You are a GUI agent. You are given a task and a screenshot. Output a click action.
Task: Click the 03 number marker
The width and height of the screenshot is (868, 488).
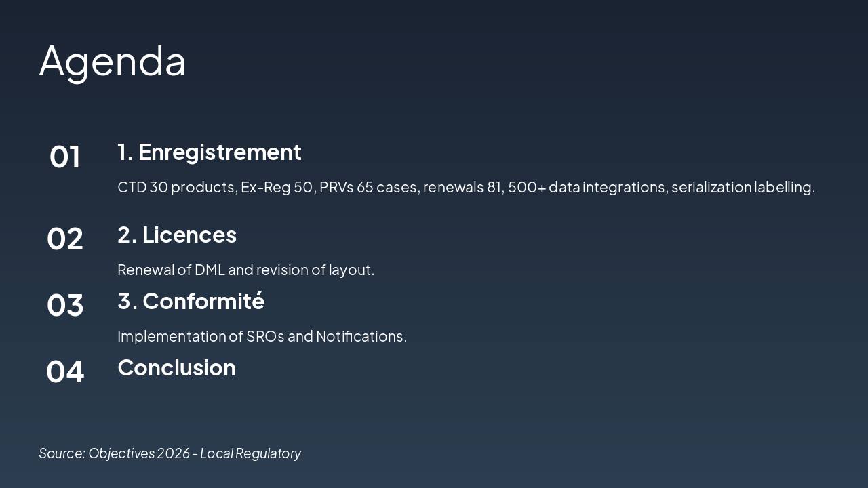pyautogui.click(x=65, y=306)
